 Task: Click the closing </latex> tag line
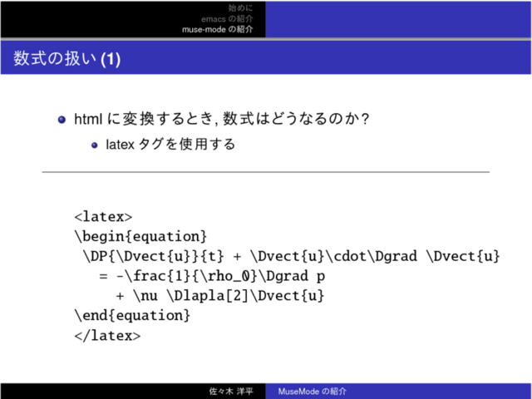tap(107, 336)
